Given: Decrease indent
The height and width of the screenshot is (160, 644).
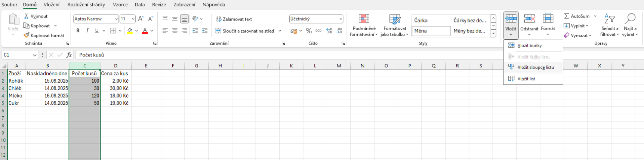Looking at the screenshot, I should [195, 31].
